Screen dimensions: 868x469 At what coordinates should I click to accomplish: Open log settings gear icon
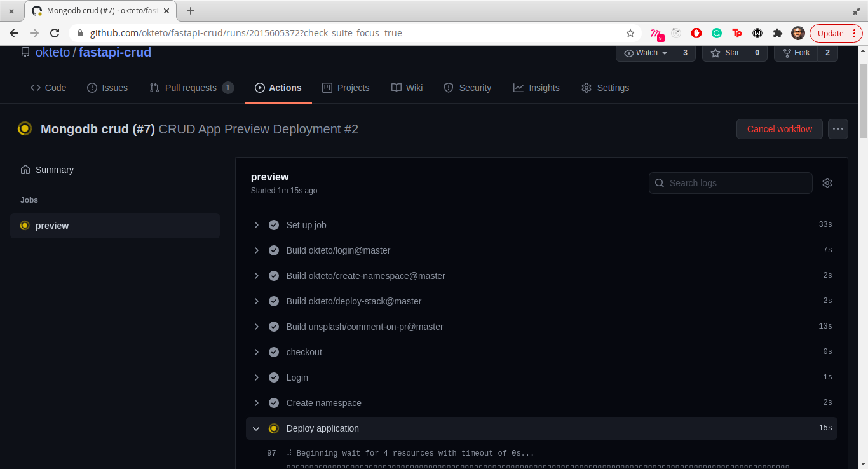tap(827, 183)
